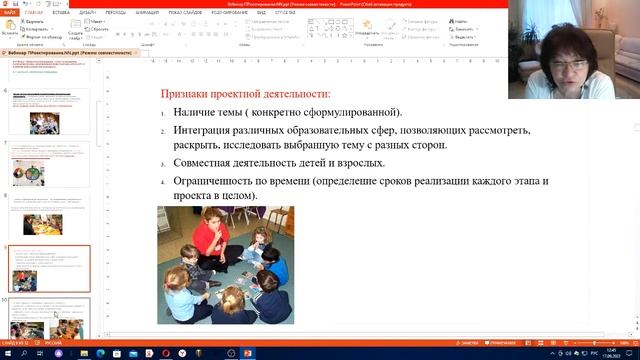Open Yandex browser from taskbar
This screenshot has height=360, width=640.
point(182,353)
